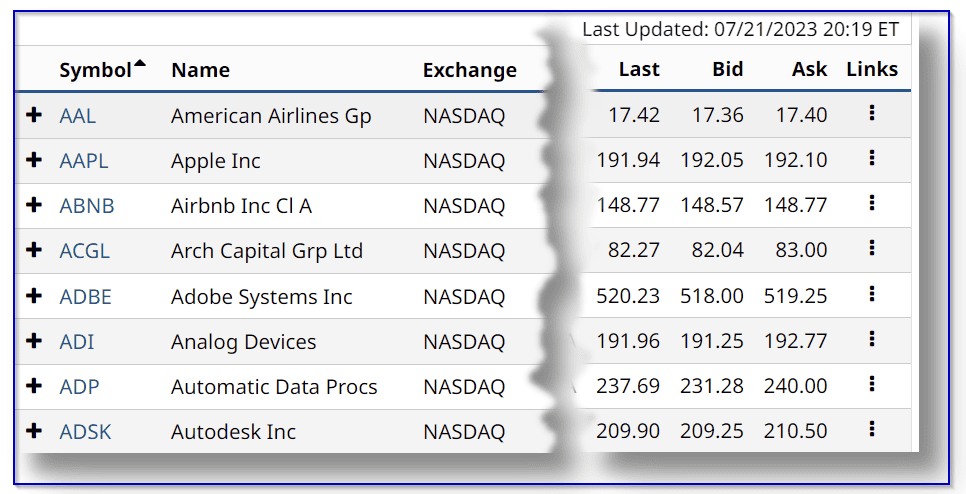Sort table by Symbol column
Screen dimensions: 966x494
[96, 70]
